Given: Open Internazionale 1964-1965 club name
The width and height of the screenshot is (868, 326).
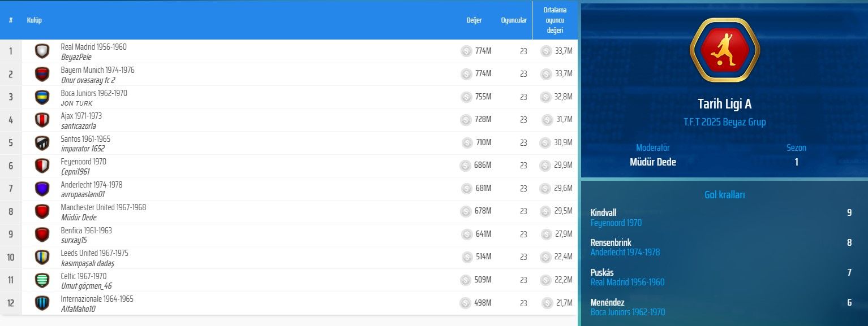Looking at the screenshot, I should 97,299.
